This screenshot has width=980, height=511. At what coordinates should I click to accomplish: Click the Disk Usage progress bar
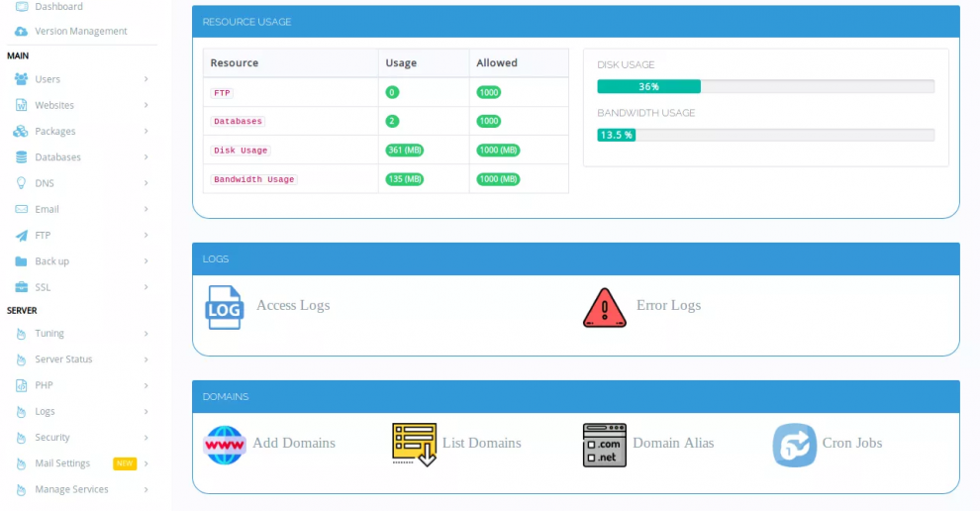(765, 86)
